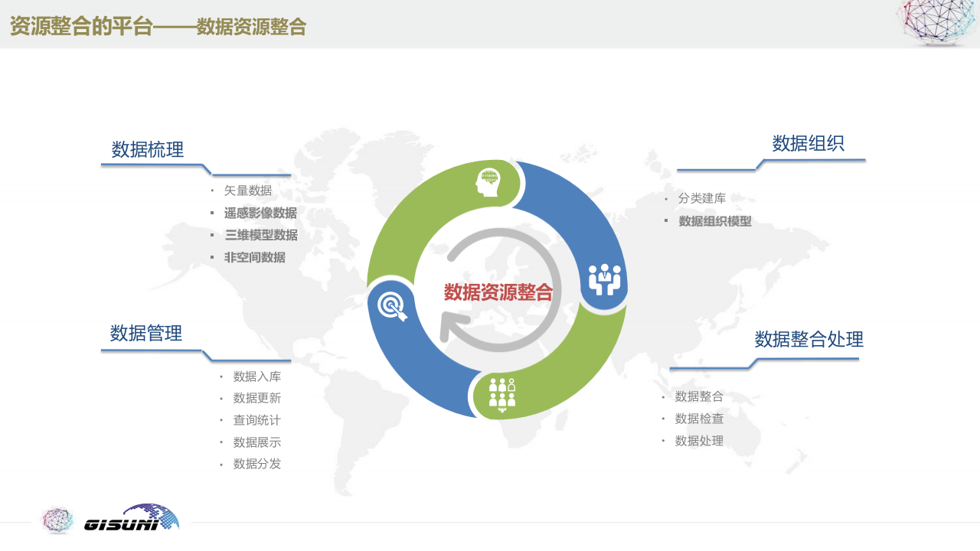The image size is (980, 551).
Task: Select the 数据组织 heading
Action: [x=808, y=143]
